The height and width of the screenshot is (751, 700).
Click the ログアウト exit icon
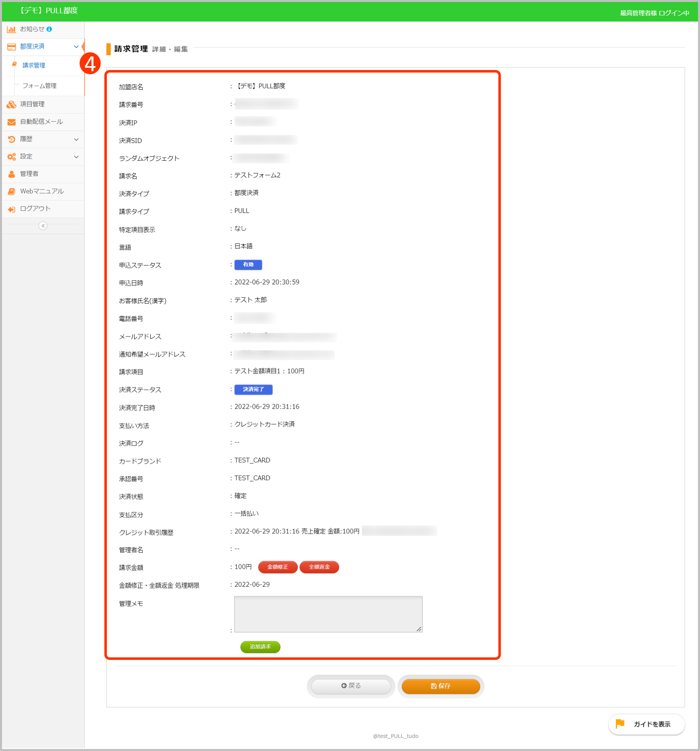(11, 209)
